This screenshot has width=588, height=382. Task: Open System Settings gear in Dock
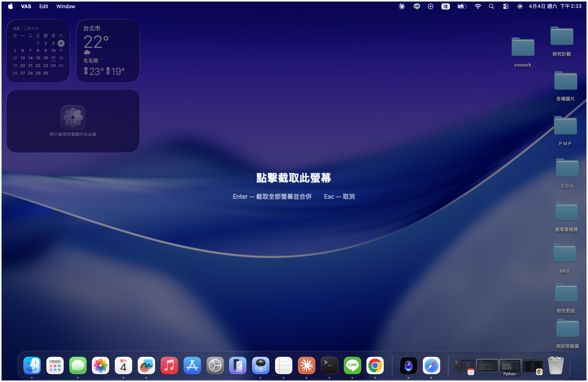click(x=215, y=365)
